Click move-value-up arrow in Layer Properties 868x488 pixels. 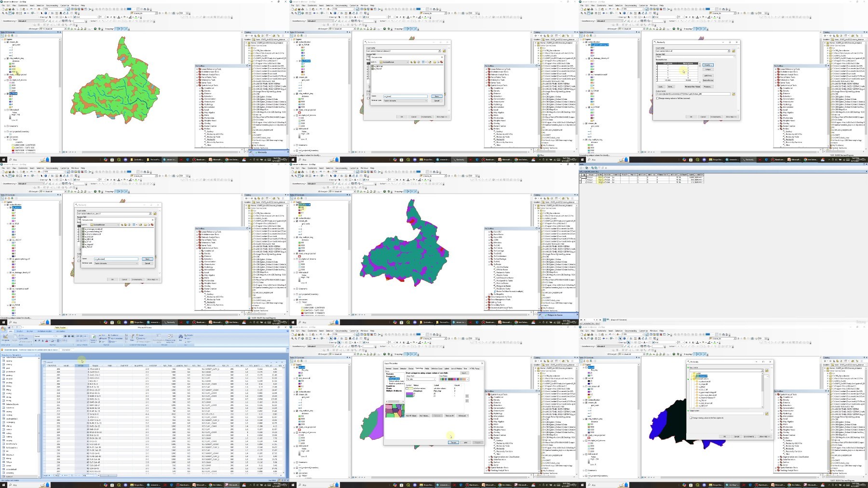pos(467,396)
